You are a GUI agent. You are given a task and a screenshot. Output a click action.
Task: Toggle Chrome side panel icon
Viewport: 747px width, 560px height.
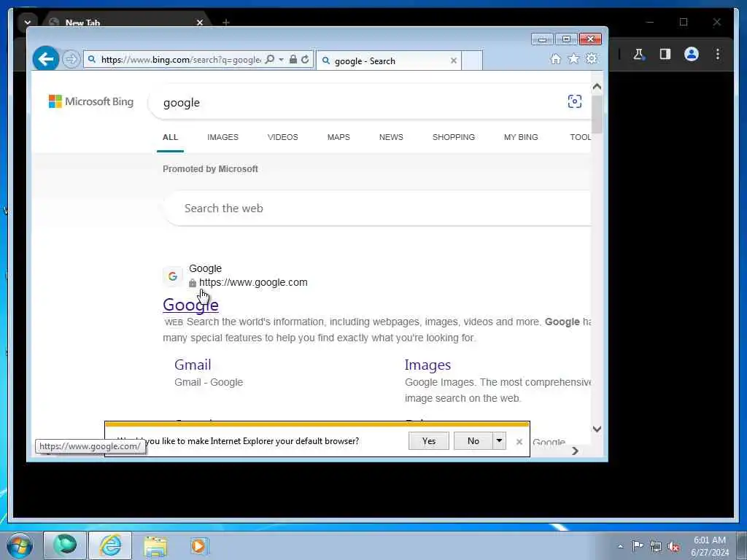coord(665,54)
